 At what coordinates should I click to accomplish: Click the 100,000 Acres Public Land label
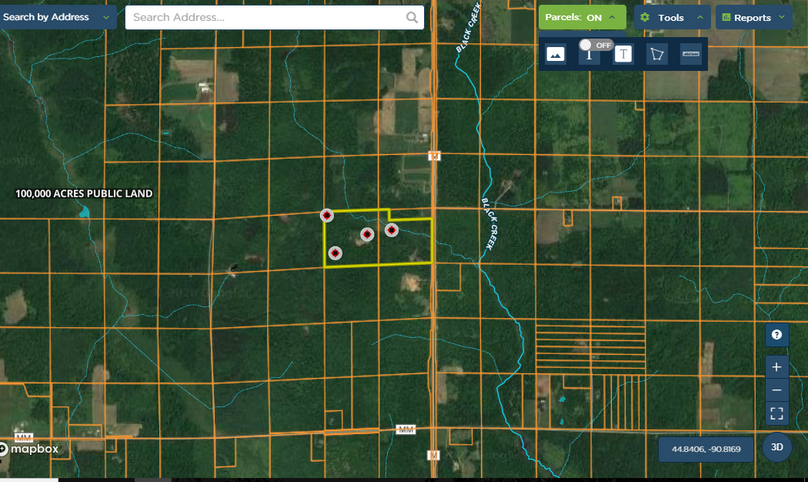pyautogui.click(x=84, y=193)
